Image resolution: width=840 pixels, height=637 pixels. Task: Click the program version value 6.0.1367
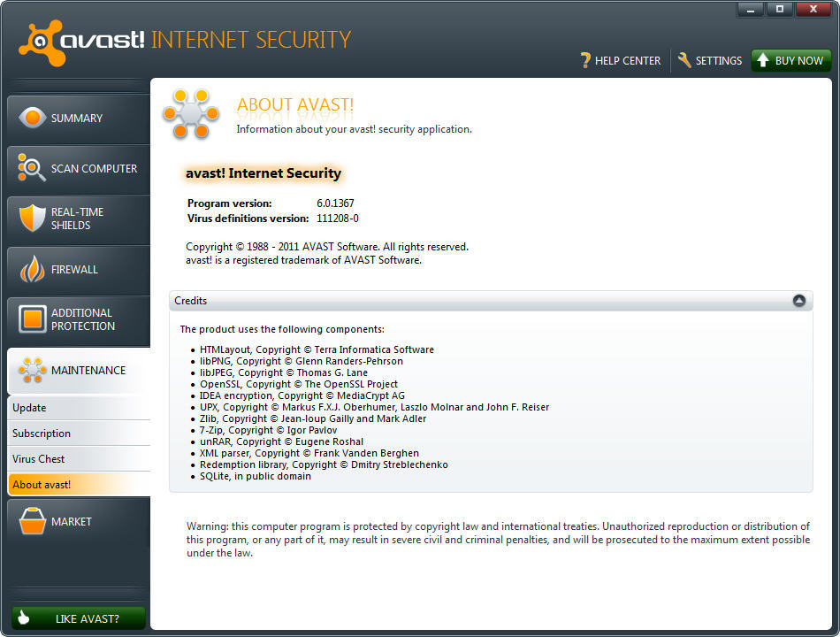coord(335,203)
